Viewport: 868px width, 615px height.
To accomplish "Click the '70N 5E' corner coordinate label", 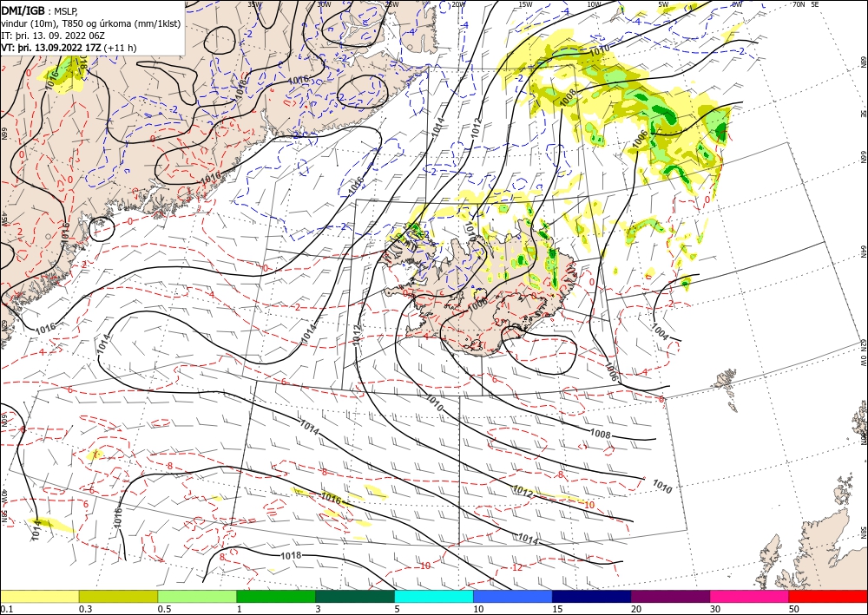I will coord(805,4).
